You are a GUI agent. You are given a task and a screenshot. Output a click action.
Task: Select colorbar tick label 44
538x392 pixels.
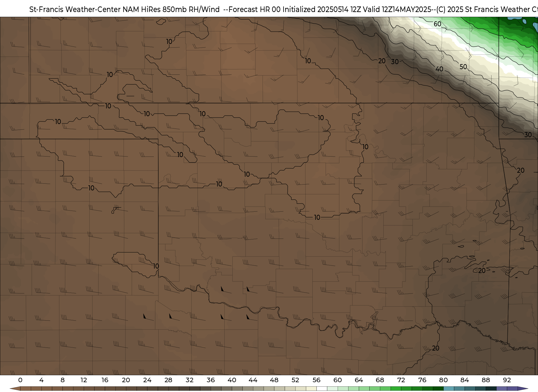(x=253, y=380)
